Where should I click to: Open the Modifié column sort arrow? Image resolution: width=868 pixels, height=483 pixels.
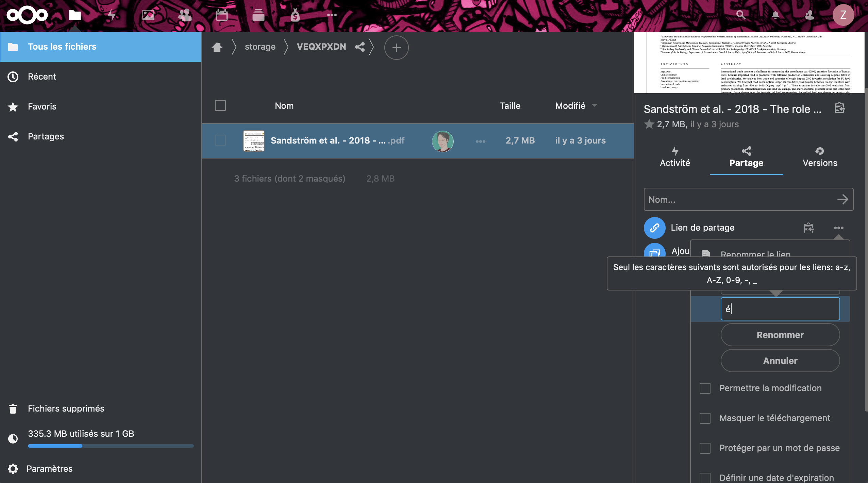pyautogui.click(x=595, y=106)
